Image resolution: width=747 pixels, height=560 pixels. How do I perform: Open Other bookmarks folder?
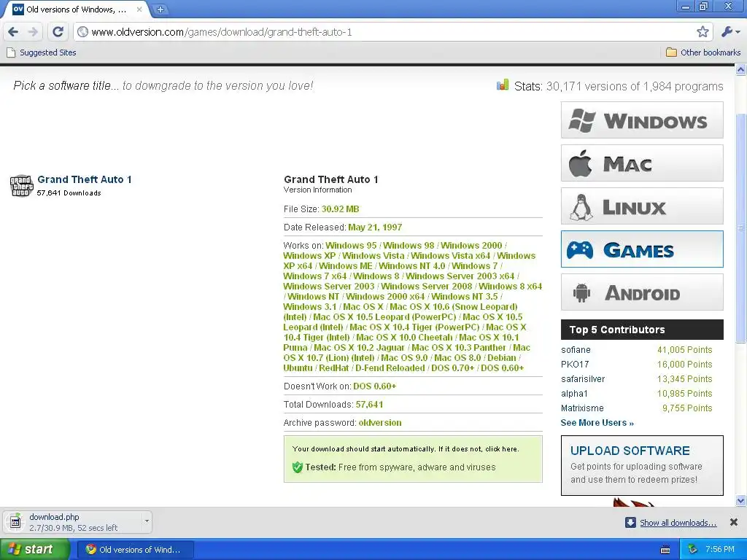(x=703, y=52)
